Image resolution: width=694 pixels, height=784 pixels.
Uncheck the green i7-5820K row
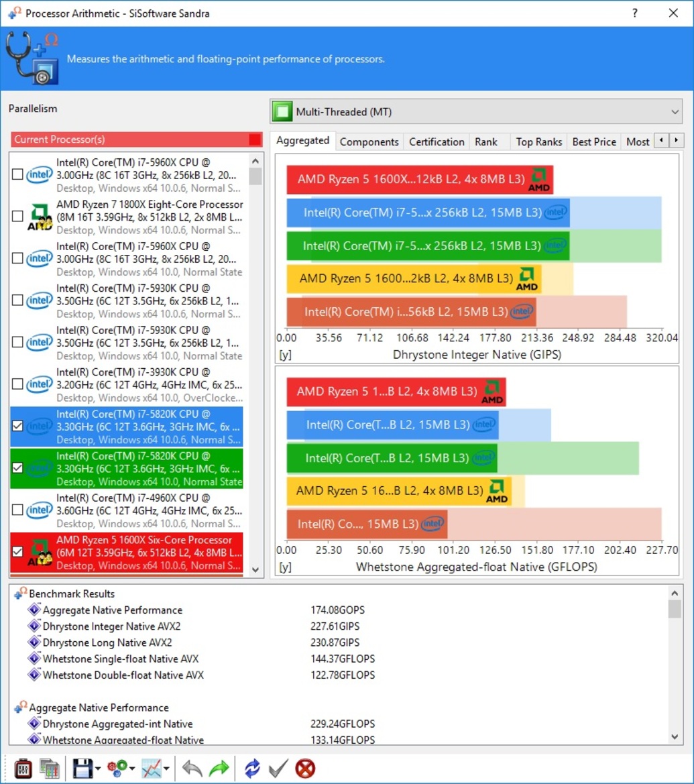(x=17, y=468)
